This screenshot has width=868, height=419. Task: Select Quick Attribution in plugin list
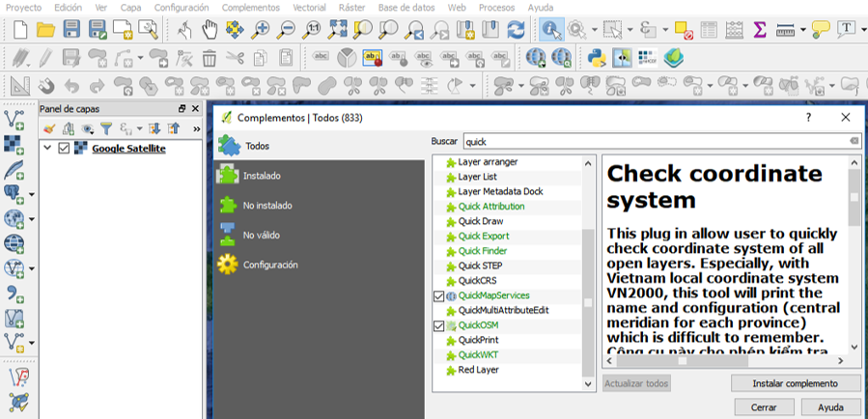[491, 207]
